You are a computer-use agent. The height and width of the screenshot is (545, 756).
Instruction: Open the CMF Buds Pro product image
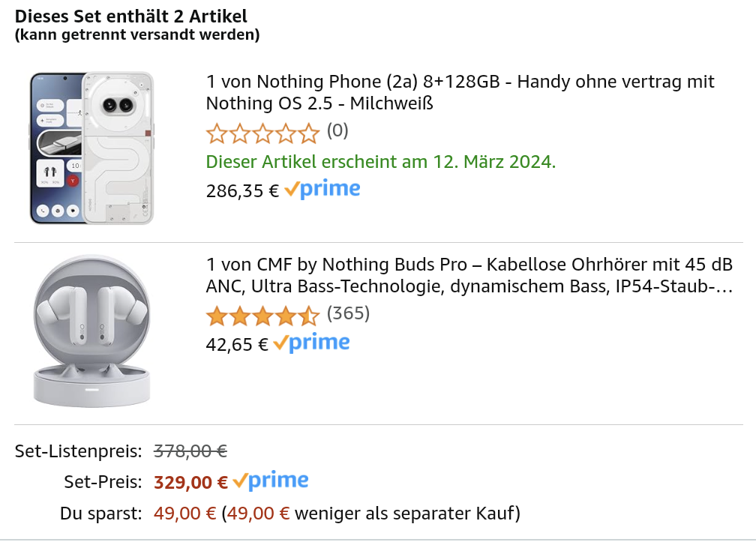point(91,331)
